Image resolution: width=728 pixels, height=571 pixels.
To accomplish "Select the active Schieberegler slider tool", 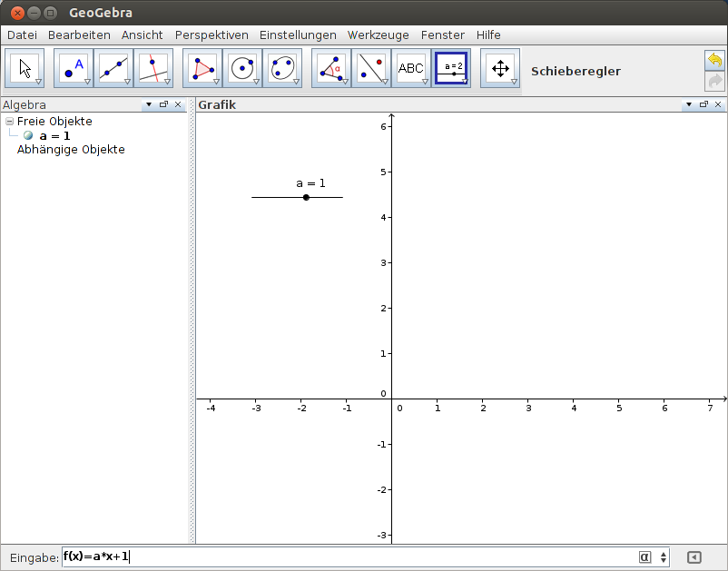I will pyautogui.click(x=451, y=68).
